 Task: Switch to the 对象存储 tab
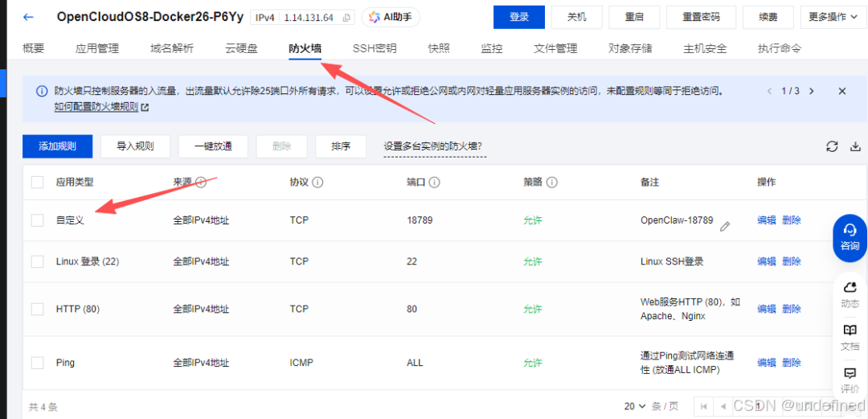point(630,49)
